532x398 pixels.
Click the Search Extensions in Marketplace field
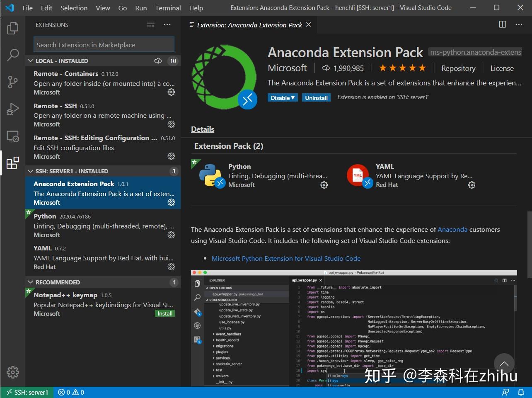103,44
